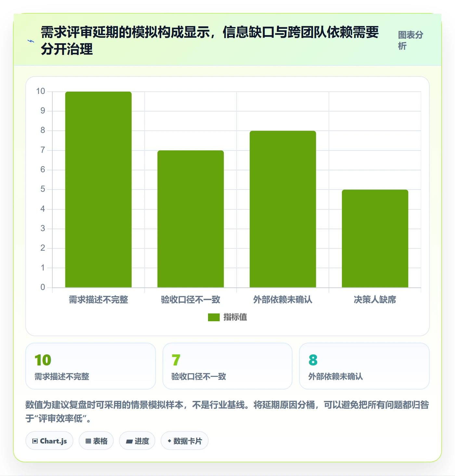
Task: Click the stat card caption 外部依赖未确认
Action: [335, 377]
